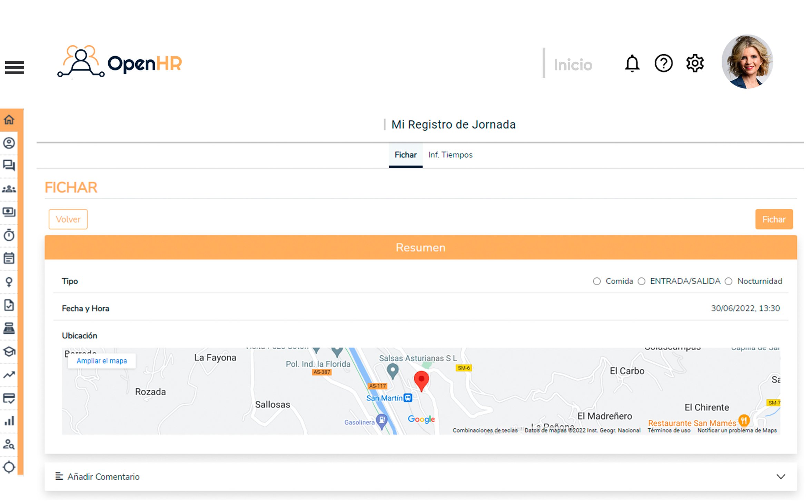Click the OpenHR logo
Image resolution: width=812 pixels, height=504 pixels.
(119, 61)
